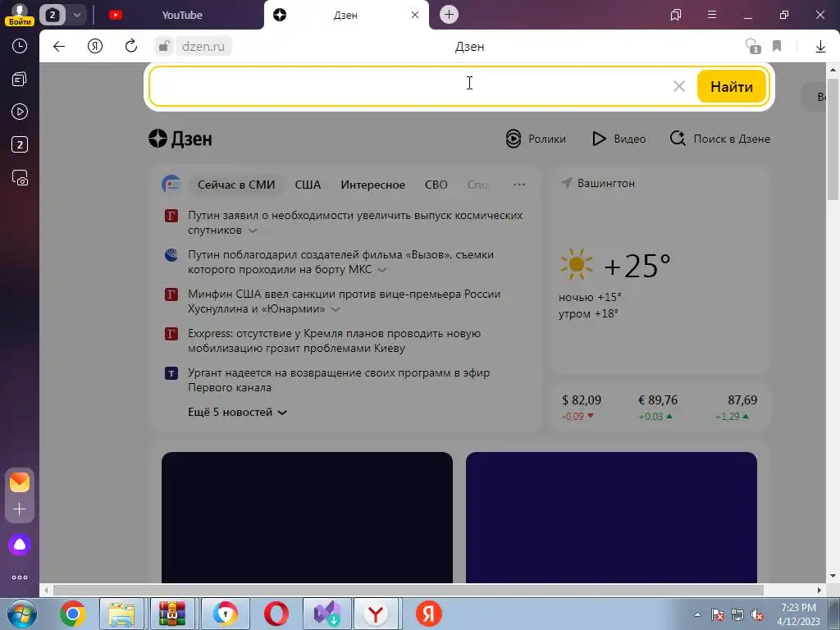The image size is (840, 630).
Task: Click the muted volume tray icon
Action: [x=757, y=615]
